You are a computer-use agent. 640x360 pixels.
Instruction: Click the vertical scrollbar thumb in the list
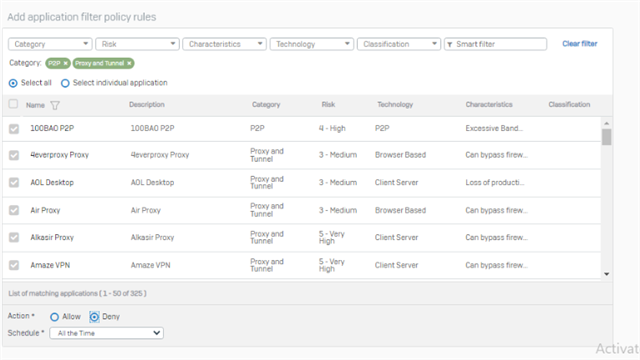pos(607,137)
